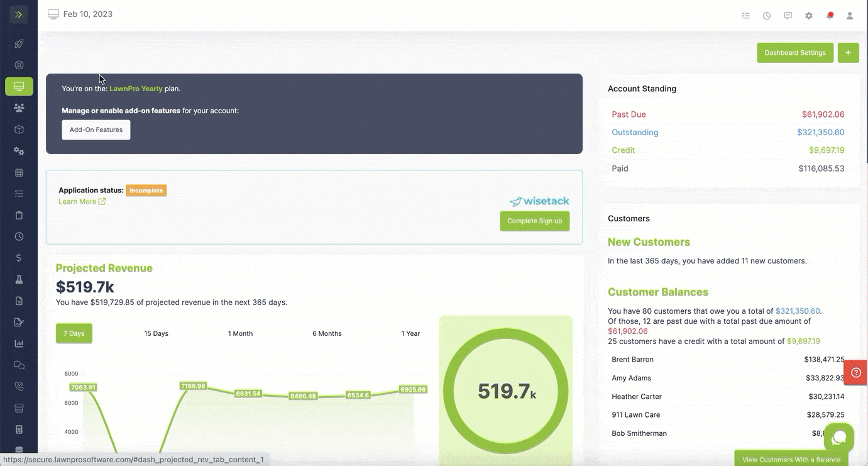Image resolution: width=868 pixels, height=466 pixels.
Task: Click the New Customers heading
Action: [x=649, y=242]
